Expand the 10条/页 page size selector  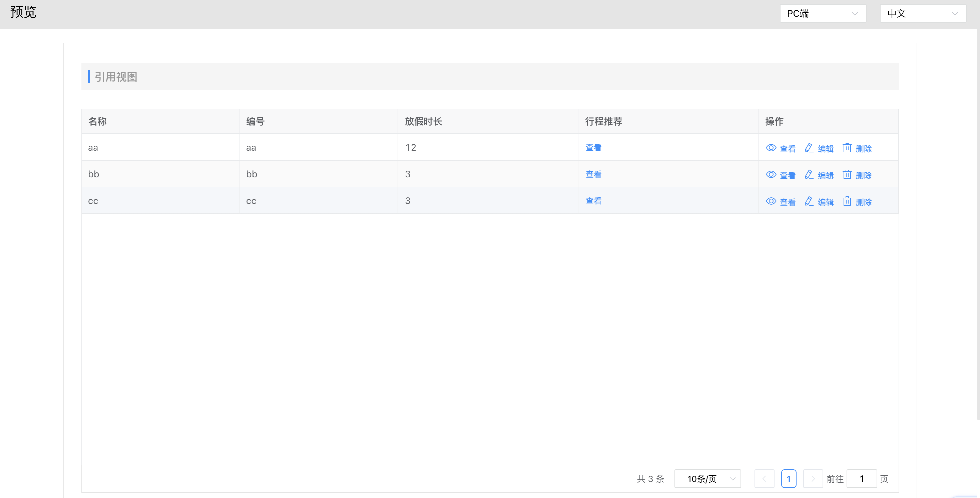(x=707, y=479)
